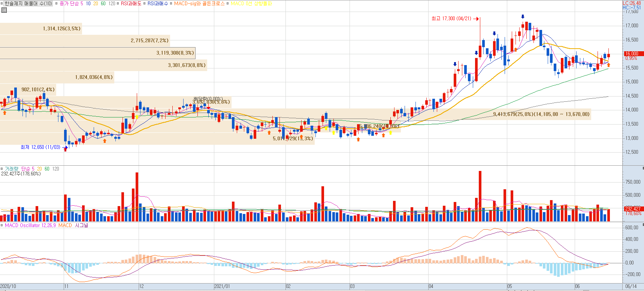Pick the 5-day moving average legend number in price legend
This screenshot has width=644, height=291.
pos(82,3)
